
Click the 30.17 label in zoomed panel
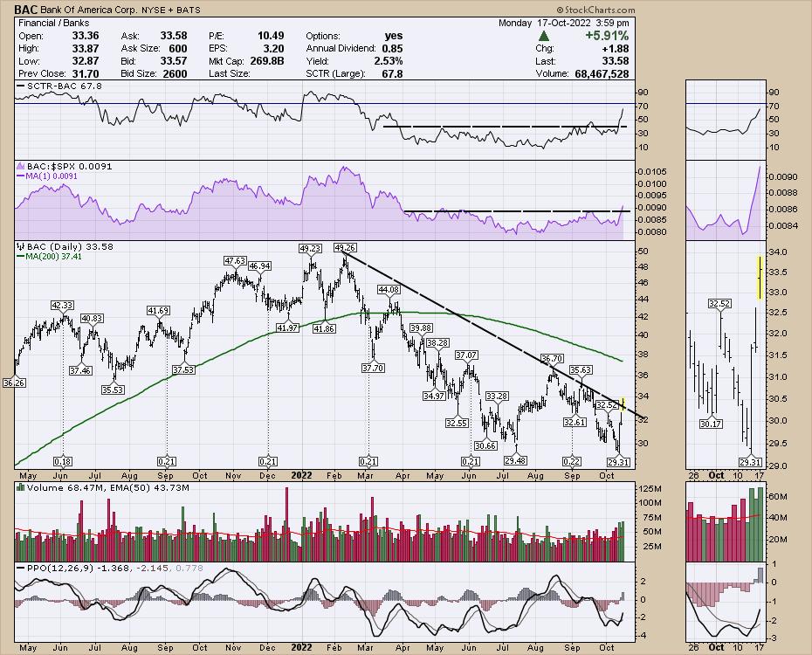tap(711, 424)
